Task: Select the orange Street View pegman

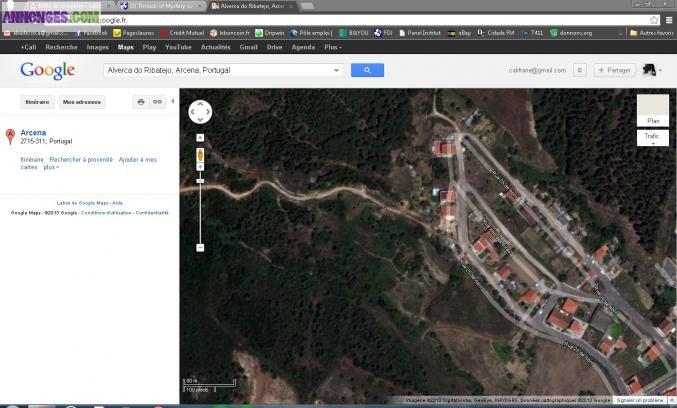Action: point(200,155)
